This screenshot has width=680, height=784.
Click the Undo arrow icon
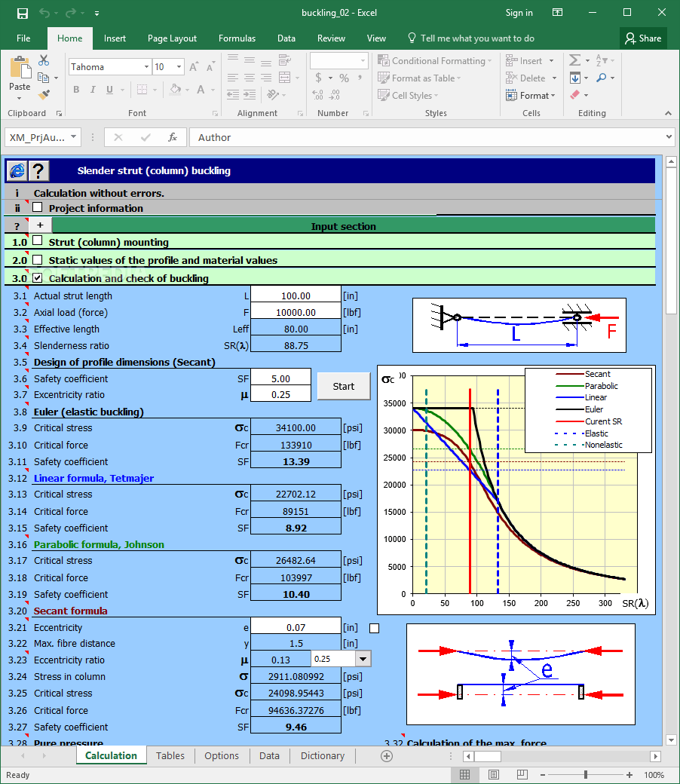tap(44, 13)
